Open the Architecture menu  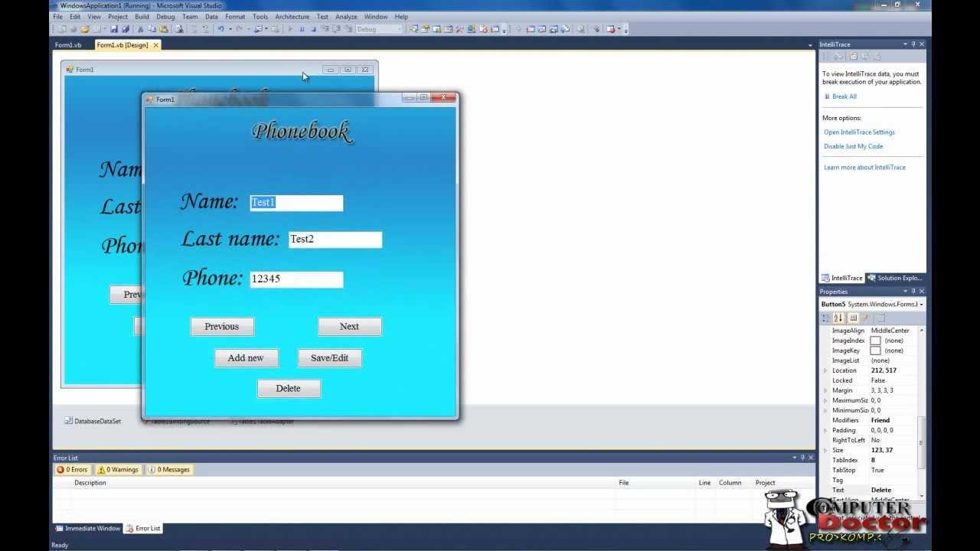pos(292,16)
